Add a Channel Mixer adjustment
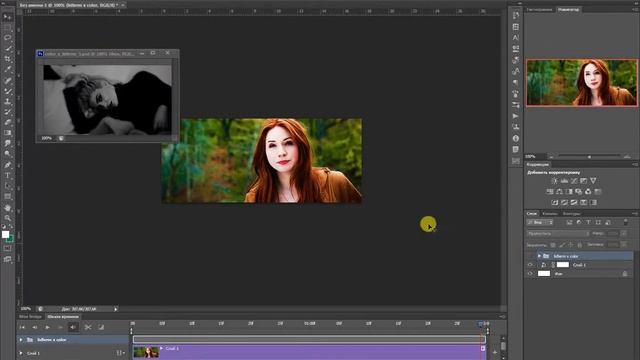This screenshot has height=360, width=640. coord(588,191)
